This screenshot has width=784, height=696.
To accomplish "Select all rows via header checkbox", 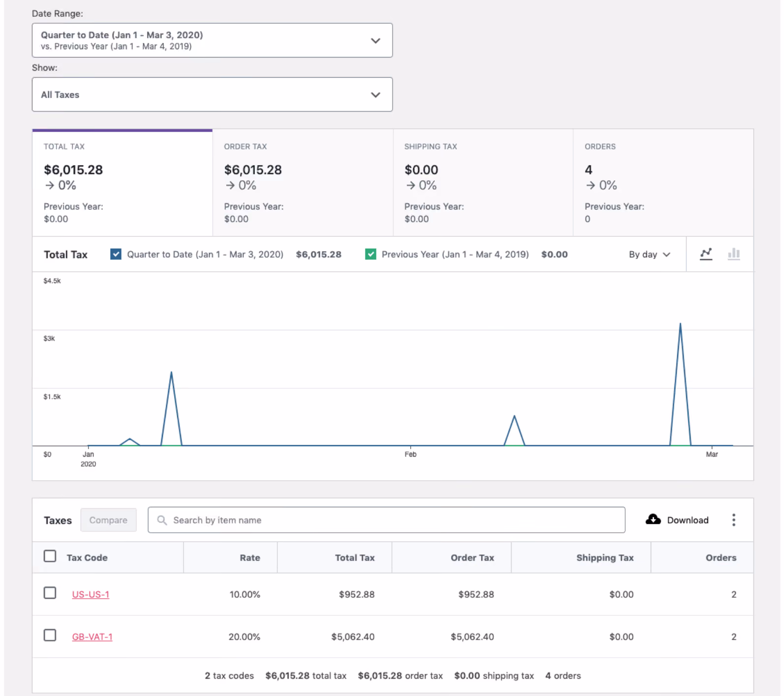I will (50, 556).
